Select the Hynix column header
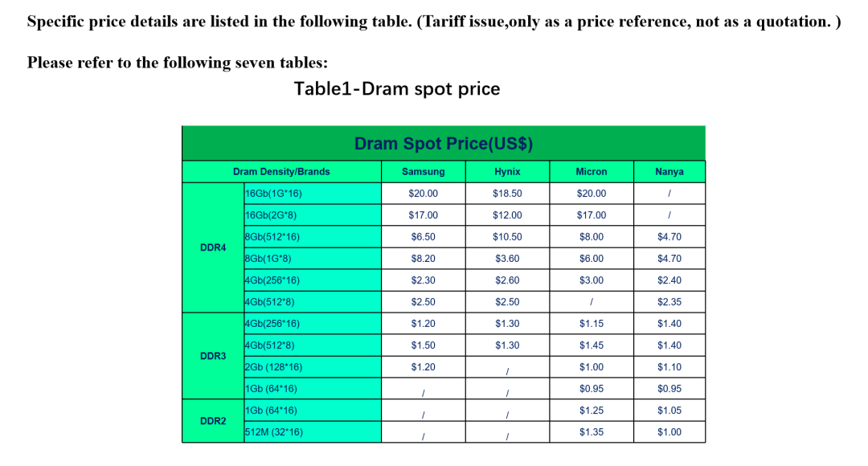Screen dimensions: 868x466 pyautogui.click(x=508, y=172)
